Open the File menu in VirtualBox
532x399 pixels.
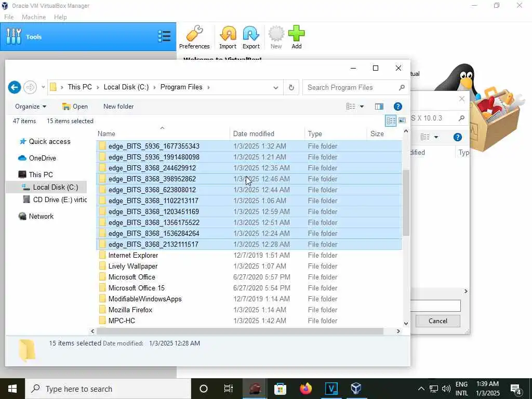click(x=9, y=17)
